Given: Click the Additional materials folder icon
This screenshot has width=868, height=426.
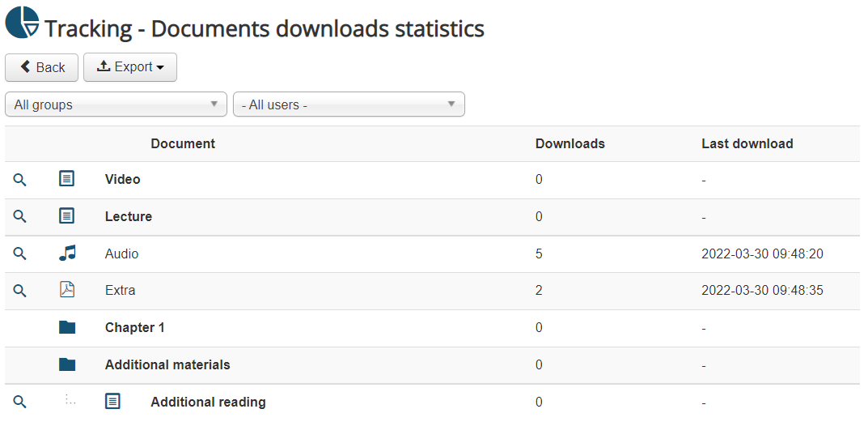Looking at the screenshot, I should 67,365.
